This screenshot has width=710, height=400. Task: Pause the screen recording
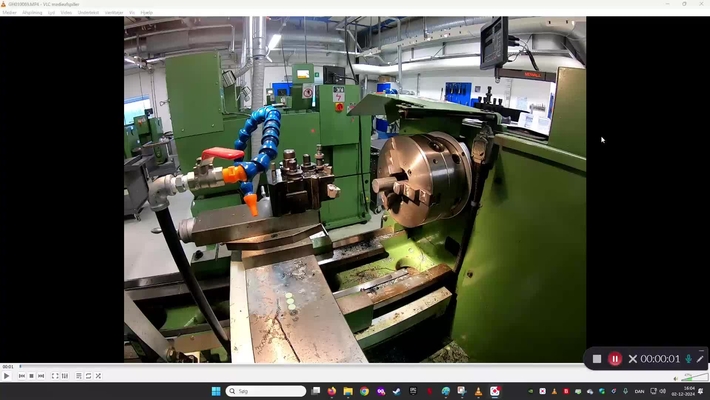pyautogui.click(x=614, y=359)
